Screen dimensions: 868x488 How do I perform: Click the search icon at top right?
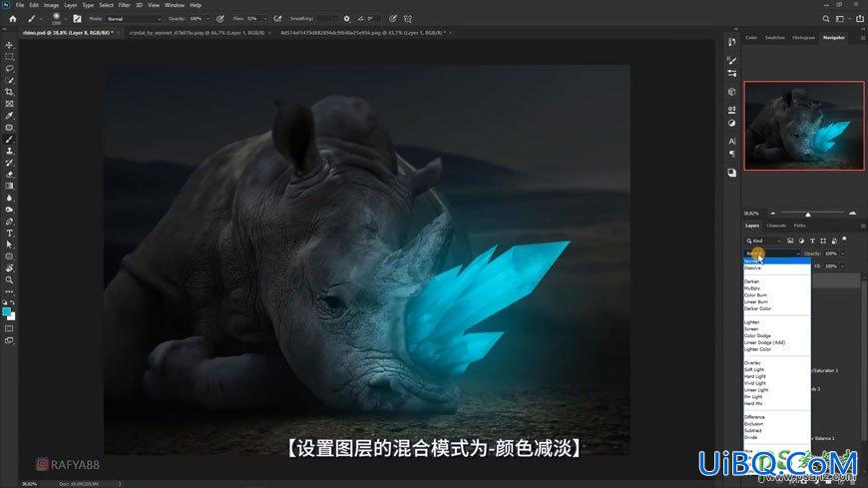826,19
